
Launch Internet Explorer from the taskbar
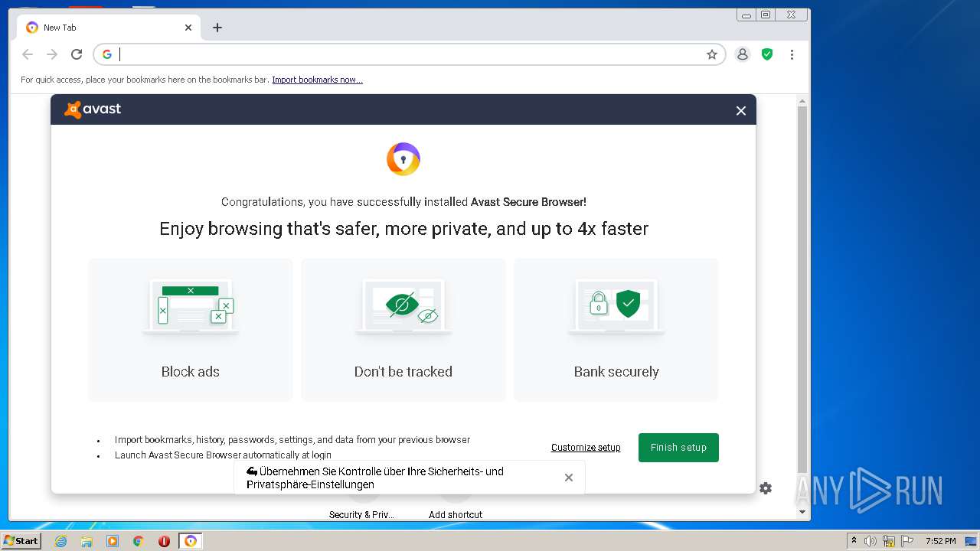pyautogui.click(x=60, y=541)
